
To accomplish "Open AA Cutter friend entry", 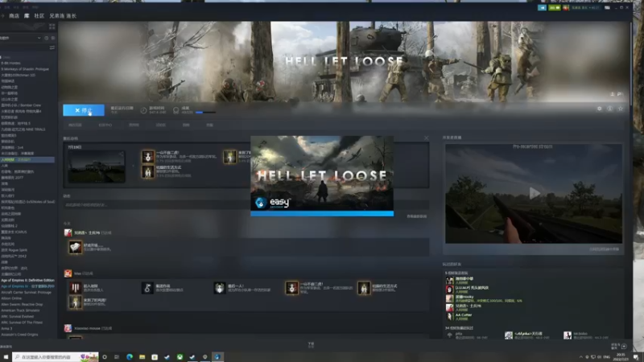I will 459,316.
